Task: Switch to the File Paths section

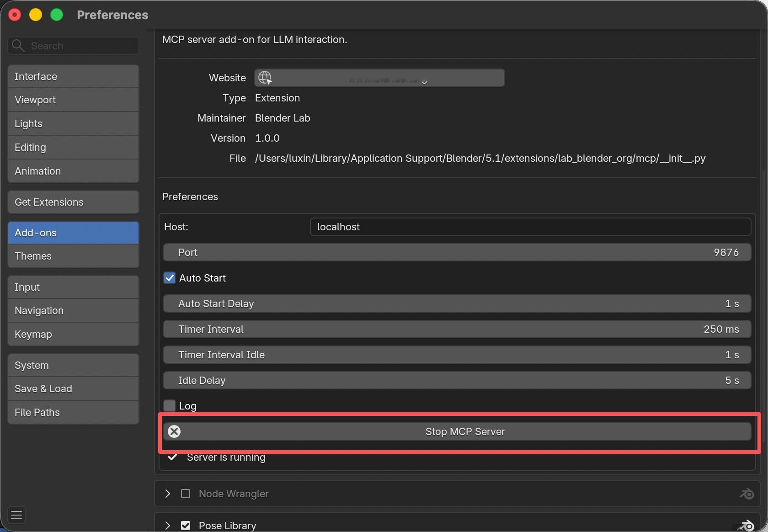Action: [x=73, y=412]
